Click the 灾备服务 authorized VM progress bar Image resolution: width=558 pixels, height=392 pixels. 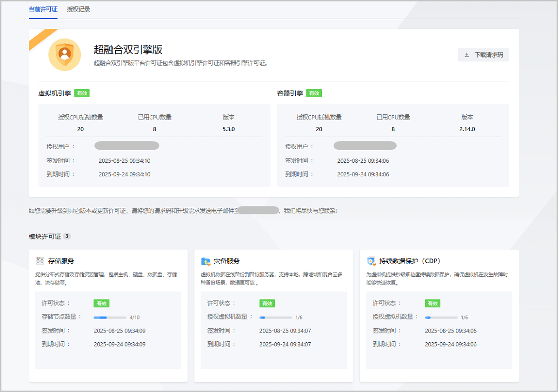pos(275,317)
